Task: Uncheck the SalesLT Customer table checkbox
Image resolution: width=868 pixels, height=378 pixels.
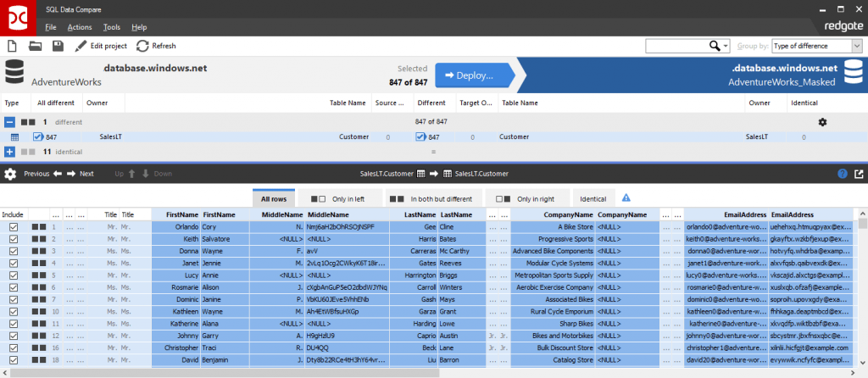Action: click(38, 136)
